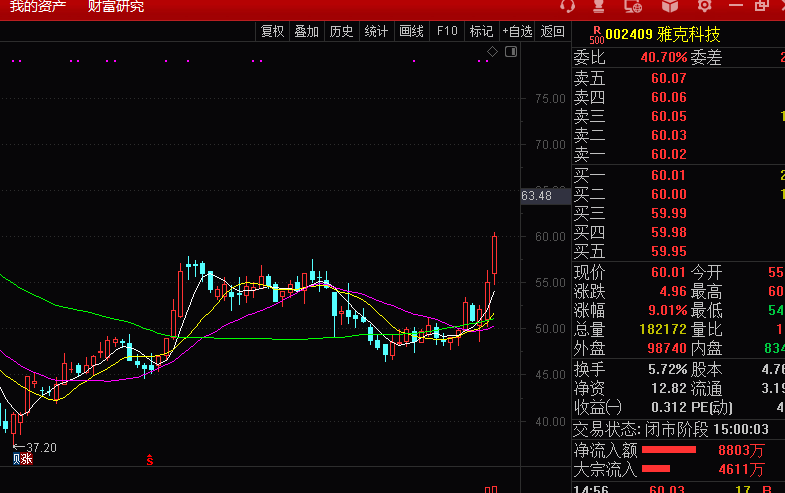785x493 pixels.
Task: Click the 14:56 trade tick row
Action: coord(678,489)
